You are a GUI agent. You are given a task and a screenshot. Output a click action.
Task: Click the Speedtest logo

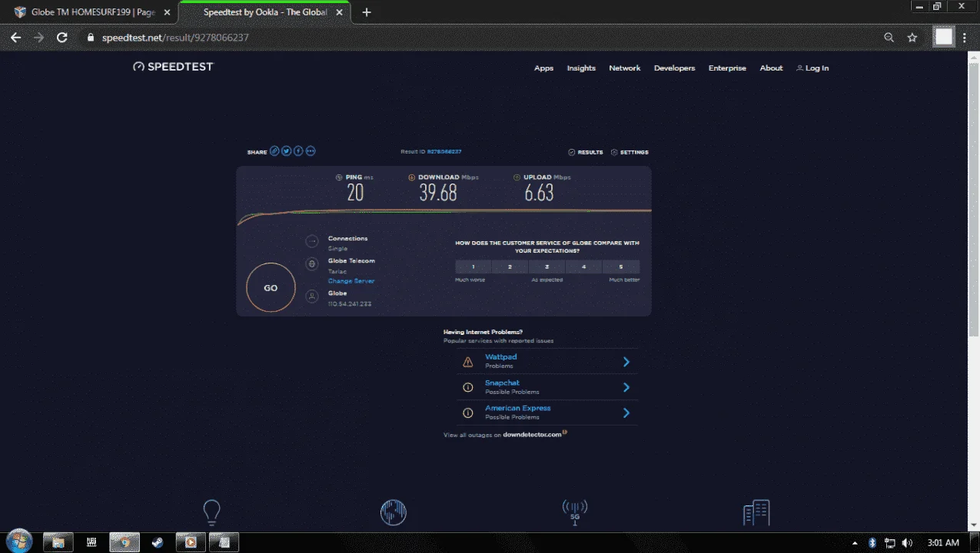point(173,67)
